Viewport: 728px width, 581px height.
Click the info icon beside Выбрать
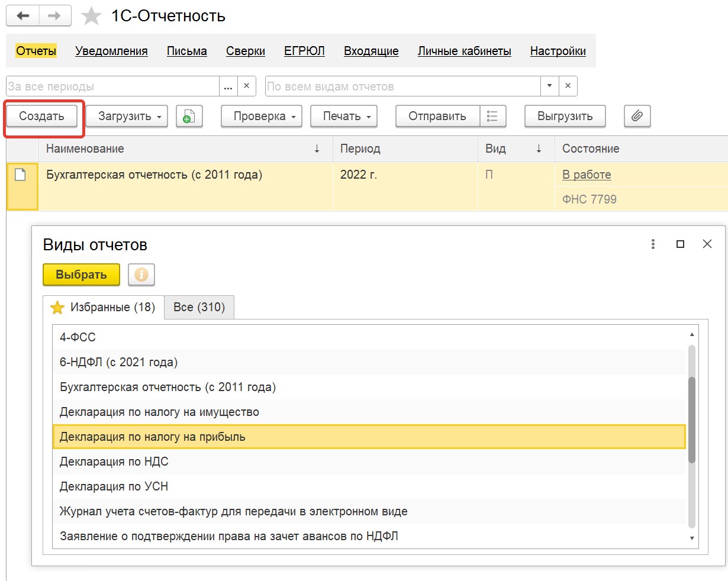141,275
